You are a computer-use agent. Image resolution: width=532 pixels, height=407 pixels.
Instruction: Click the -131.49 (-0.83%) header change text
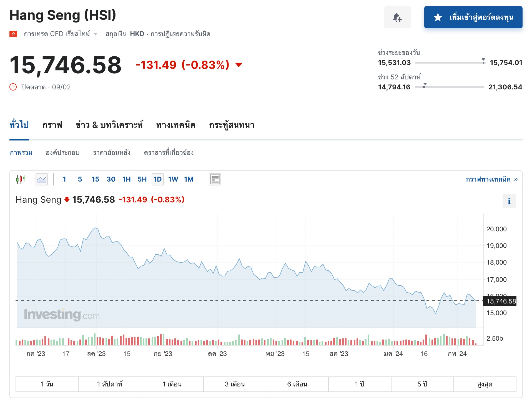(x=182, y=65)
